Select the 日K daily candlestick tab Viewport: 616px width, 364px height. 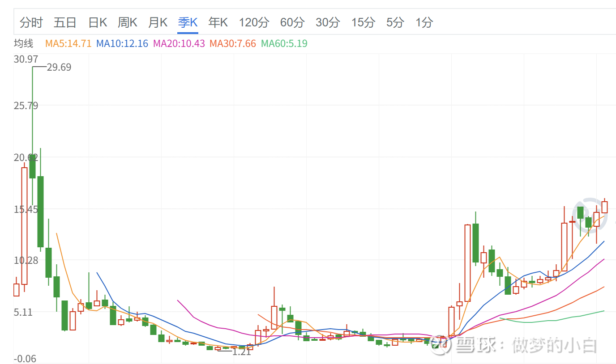98,22
